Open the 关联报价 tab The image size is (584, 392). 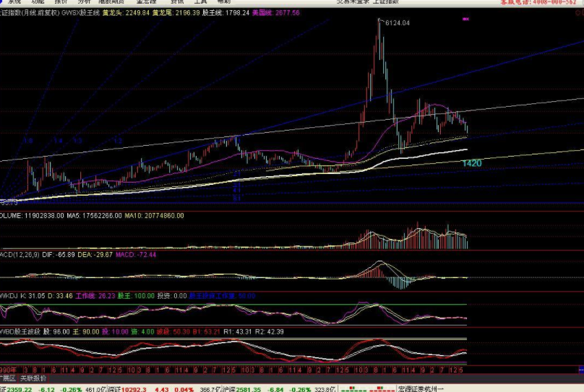tap(33, 378)
